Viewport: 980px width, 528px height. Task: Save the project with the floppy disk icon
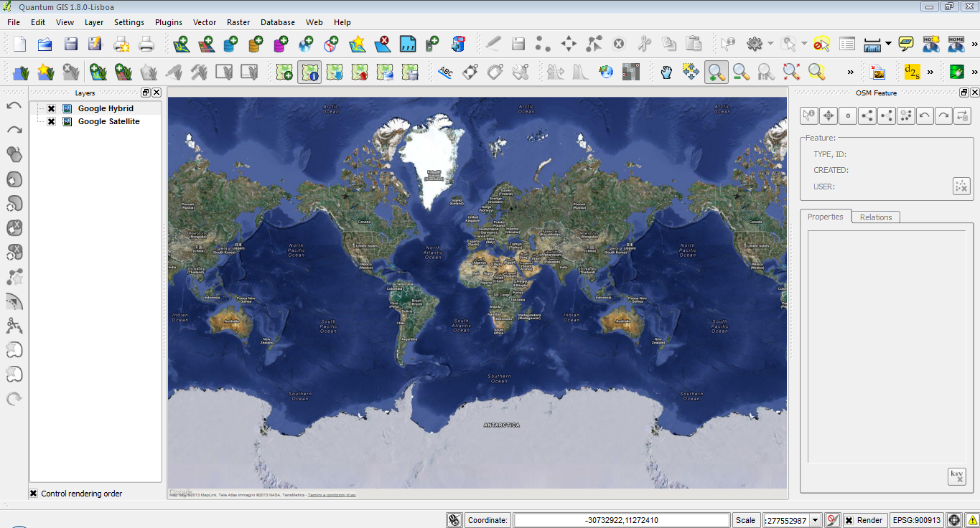point(70,44)
